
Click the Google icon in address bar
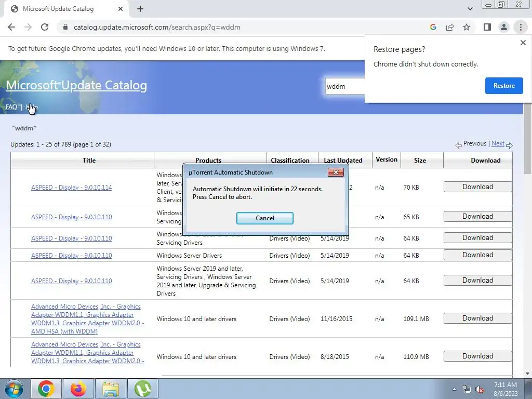coord(433,27)
